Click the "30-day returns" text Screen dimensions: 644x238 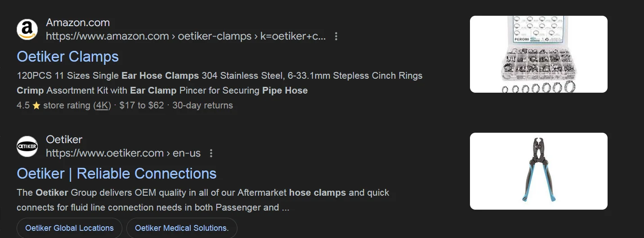point(202,106)
